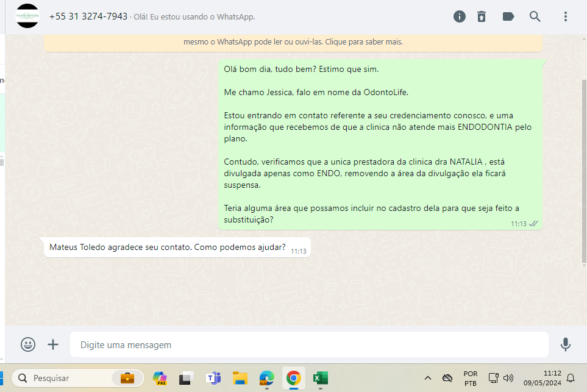Click briefcase icon in search box
The width and height of the screenshot is (587, 392).
point(127,378)
